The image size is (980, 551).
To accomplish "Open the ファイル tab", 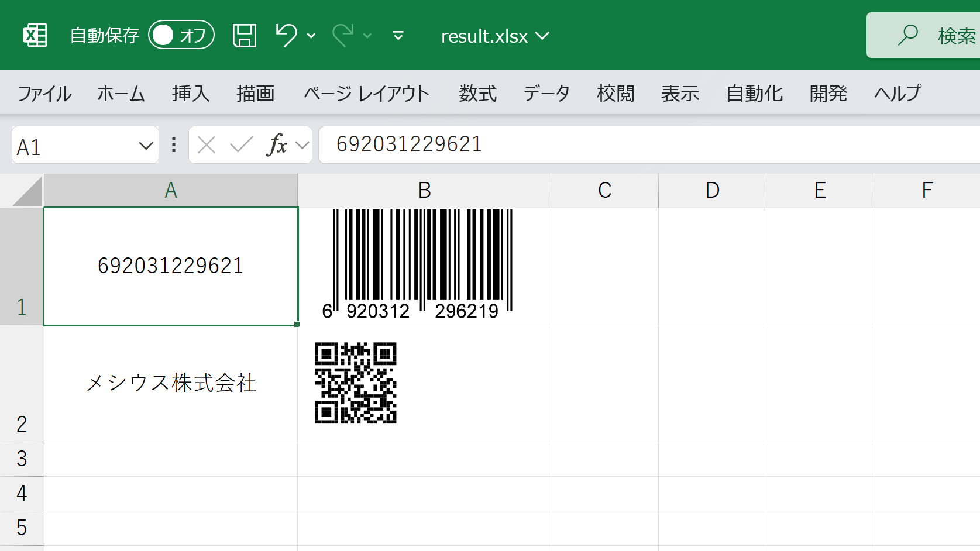I will pos(44,93).
